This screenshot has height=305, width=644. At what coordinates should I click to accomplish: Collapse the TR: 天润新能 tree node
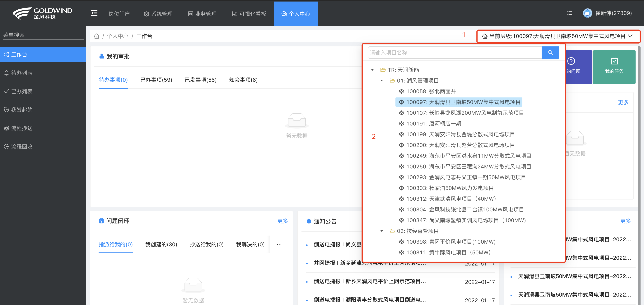(x=372, y=70)
